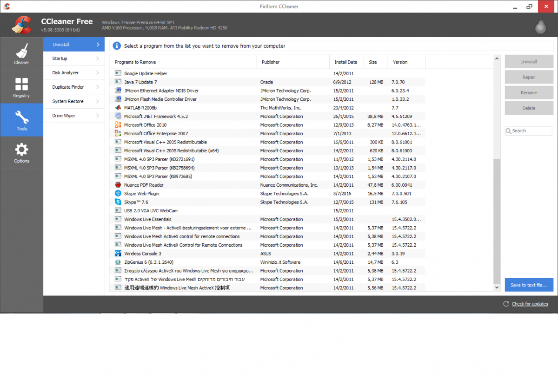The image size is (558, 392).
Task: Click the Check for updates link
Action: [x=530, y=304]
